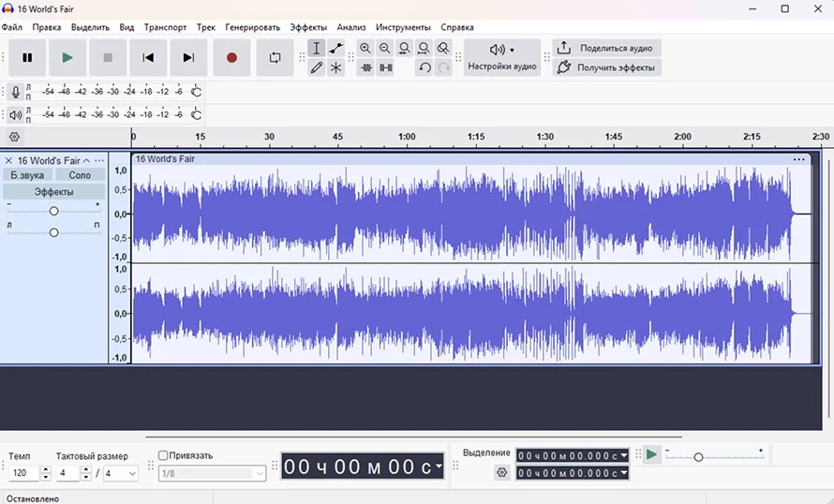Image resolution: width=834 pixels, height=504 pixels.
Task: Open track panel three-dots menu
Action: (99, 160)
